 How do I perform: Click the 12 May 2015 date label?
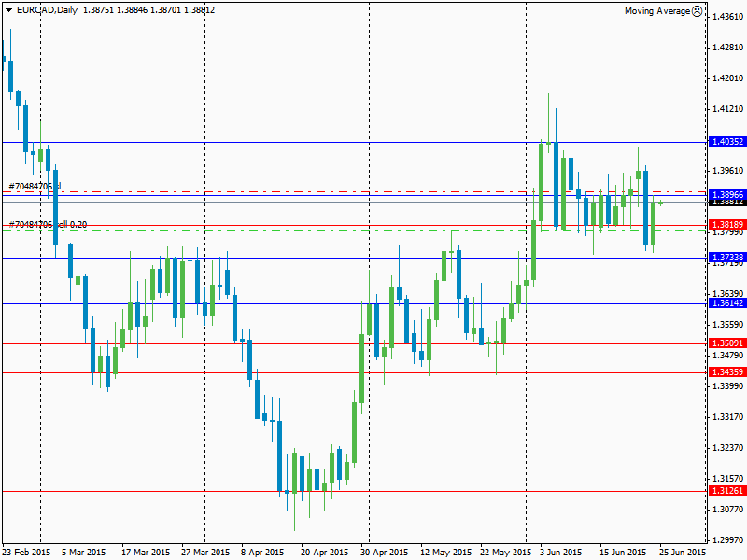[x=446, y=553]
